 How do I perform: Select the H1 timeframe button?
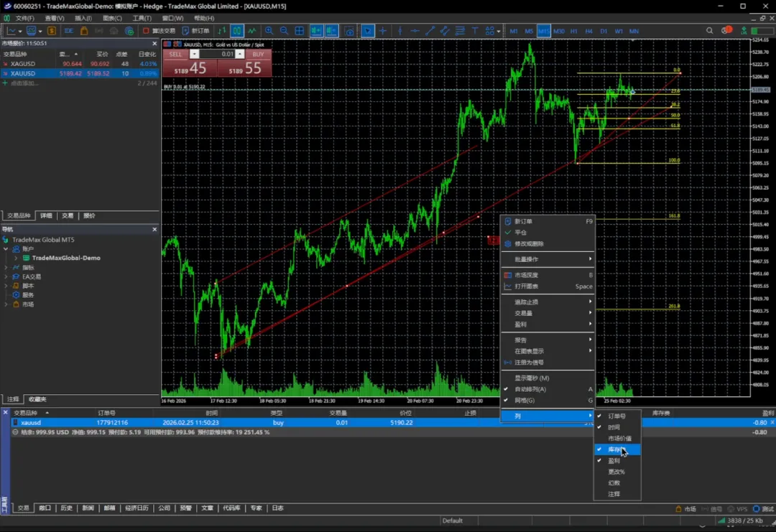click(573, 31)
